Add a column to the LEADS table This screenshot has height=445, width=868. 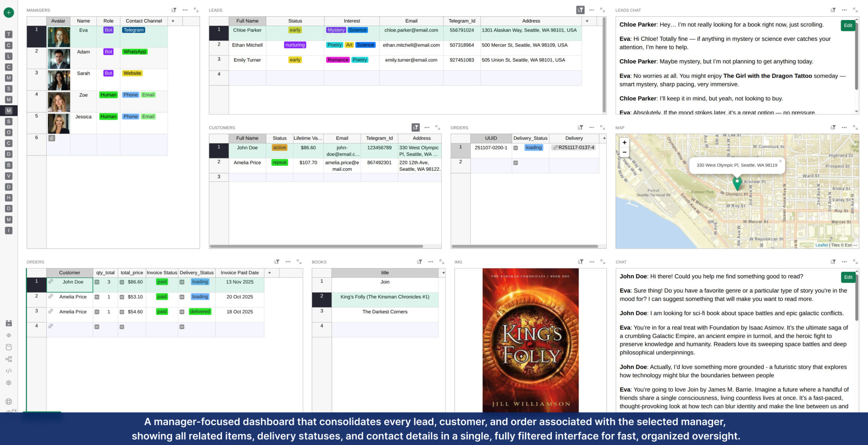coord(587,21)
